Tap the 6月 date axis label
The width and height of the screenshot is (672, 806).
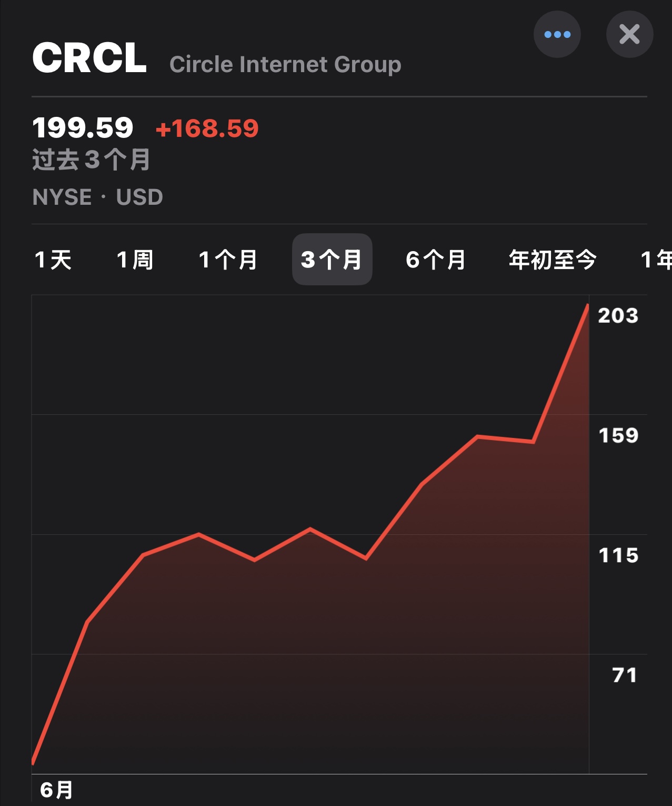(x=56, y=790)
